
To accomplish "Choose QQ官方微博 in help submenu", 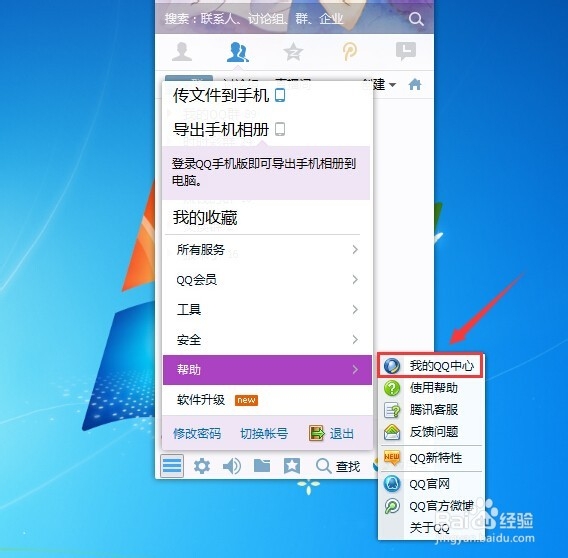I will pyautogui.click(x=430, y=506).
